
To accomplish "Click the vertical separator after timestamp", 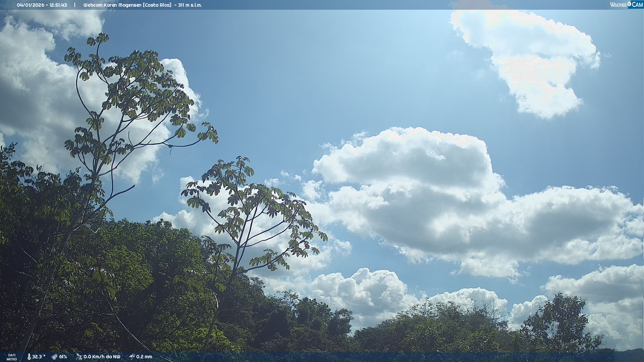I will 74,5.
